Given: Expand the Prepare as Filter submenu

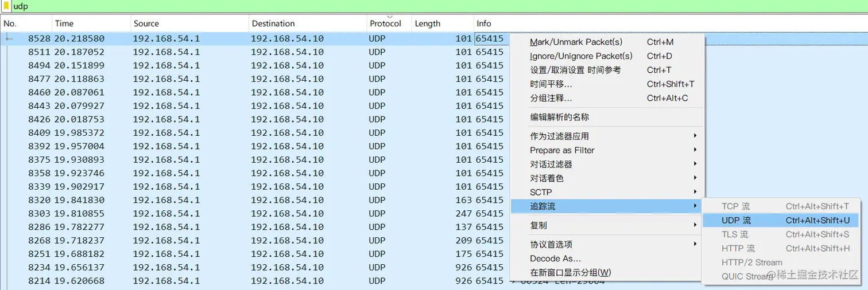Looking at the screenshot, I should (x=607, y=150).
